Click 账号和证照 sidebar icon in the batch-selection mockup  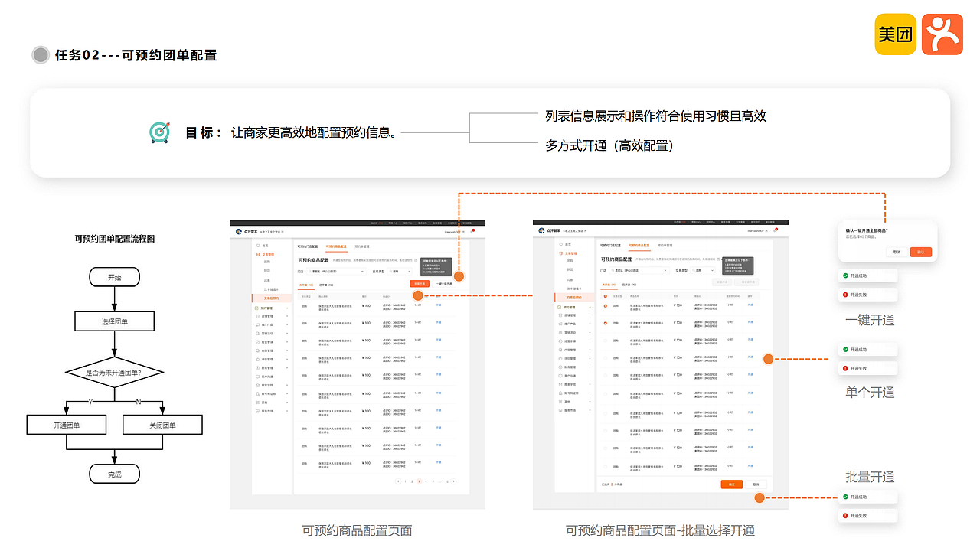pos(560,393)
